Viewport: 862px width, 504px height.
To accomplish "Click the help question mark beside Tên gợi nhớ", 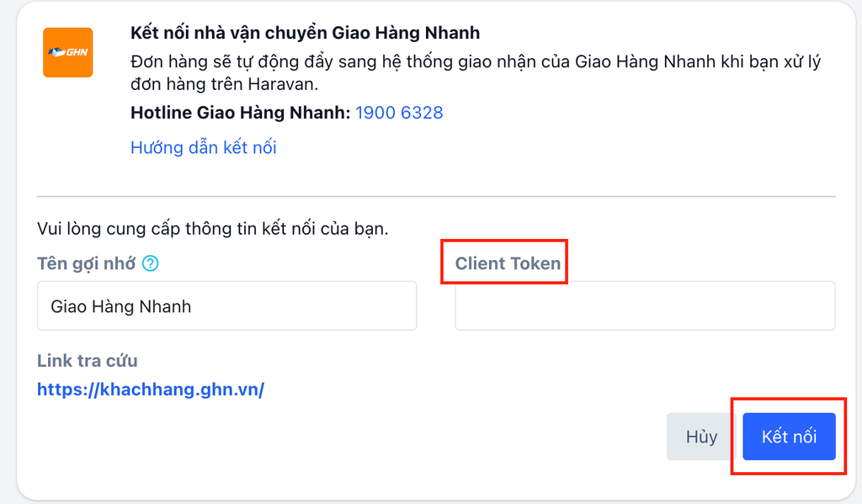I will click(150, 263).
